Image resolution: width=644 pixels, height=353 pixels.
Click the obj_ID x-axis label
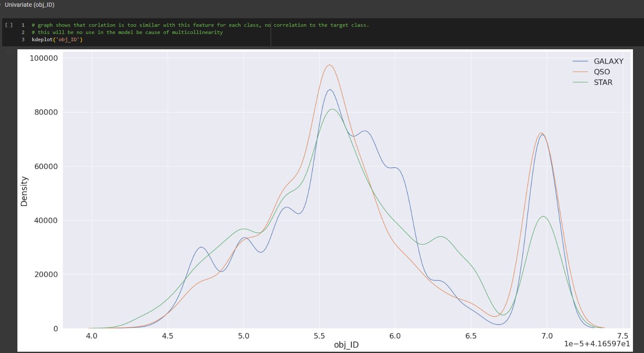pyautogui.click(x=346, y=345)
